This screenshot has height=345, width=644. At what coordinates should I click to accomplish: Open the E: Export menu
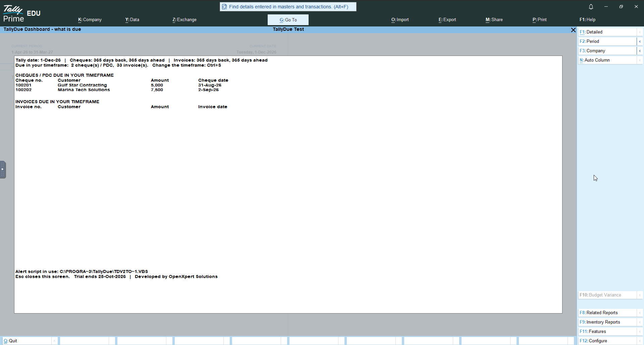pos(447,20)
